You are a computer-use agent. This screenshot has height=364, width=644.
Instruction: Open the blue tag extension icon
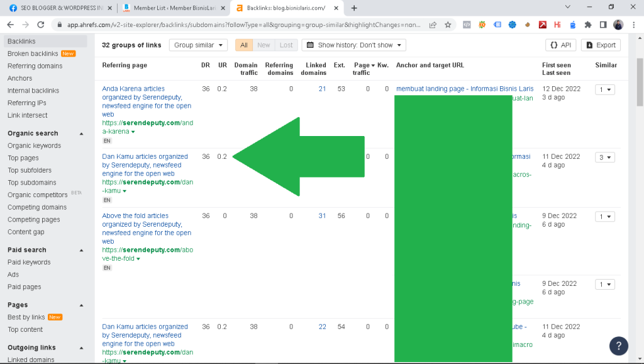pyautogui.click(x=497, y=25)
